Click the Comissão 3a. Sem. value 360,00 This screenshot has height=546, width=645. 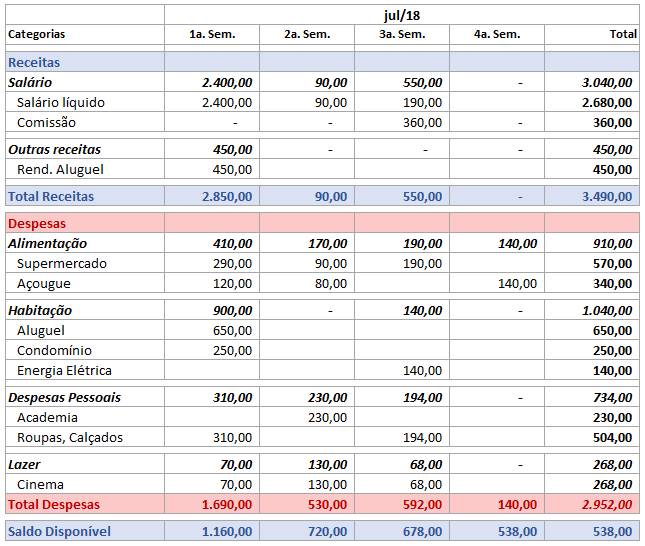click(x=422, y=122)
